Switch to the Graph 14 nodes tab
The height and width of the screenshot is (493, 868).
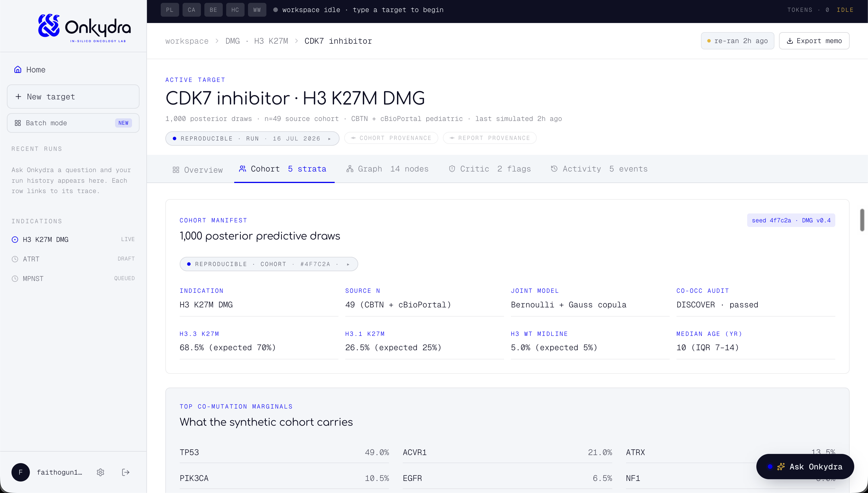387,169
